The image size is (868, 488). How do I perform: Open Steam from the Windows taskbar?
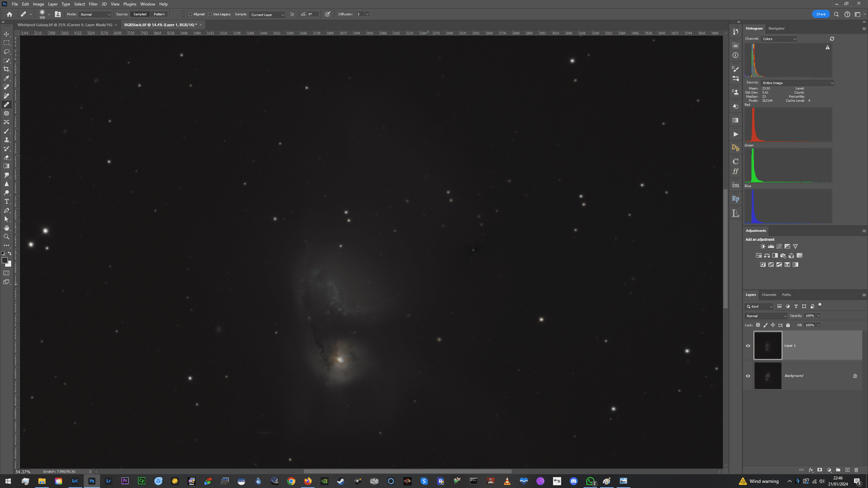pyautogui.click(x=341, y=481)
